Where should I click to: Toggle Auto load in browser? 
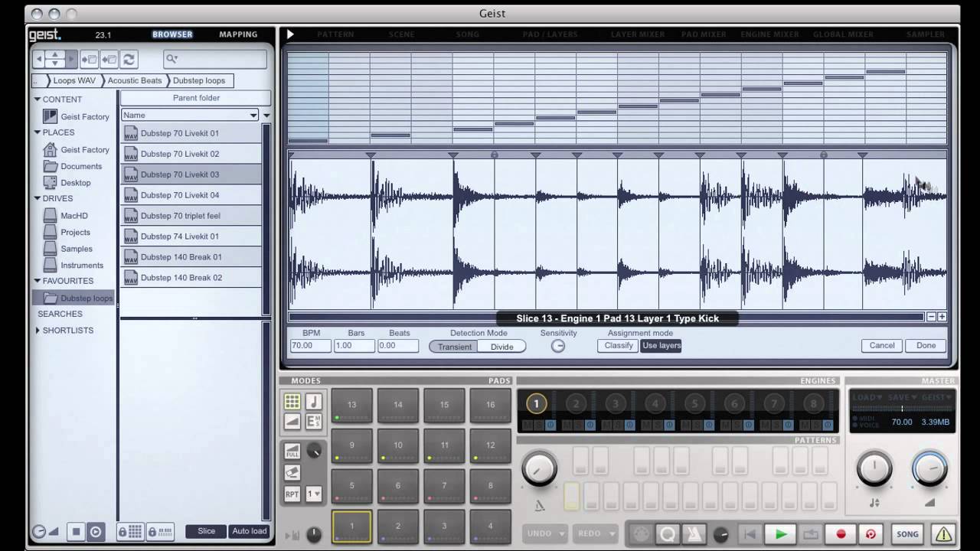pos(250,531)
